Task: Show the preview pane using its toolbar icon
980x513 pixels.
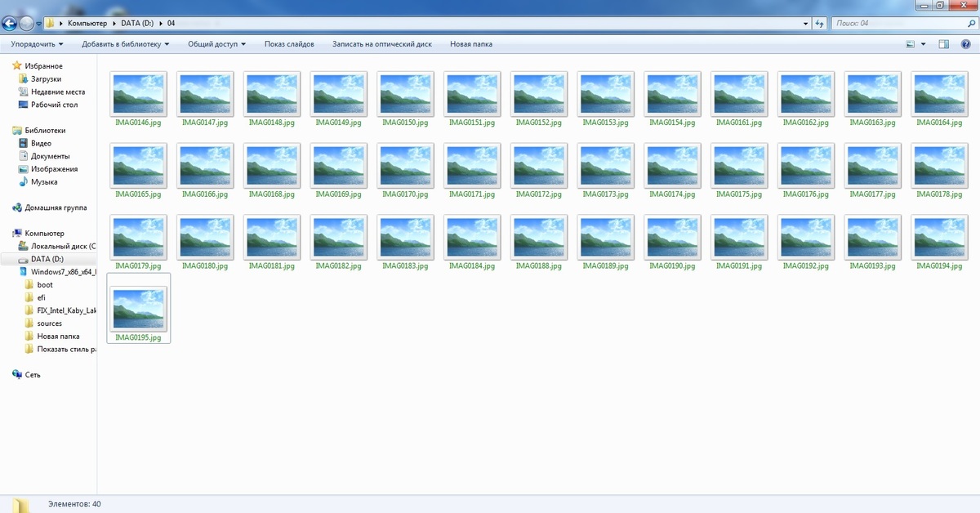Action: tap(943, 44)
